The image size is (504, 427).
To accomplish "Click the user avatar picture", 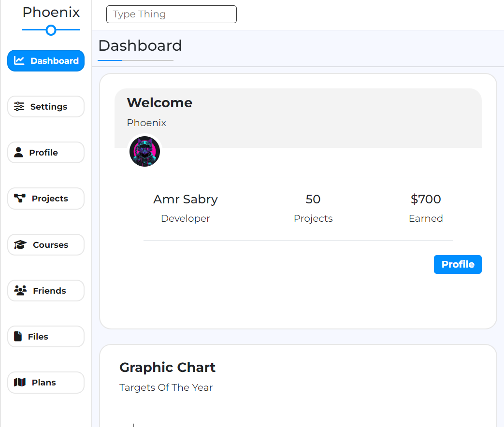I will (144, 151).
